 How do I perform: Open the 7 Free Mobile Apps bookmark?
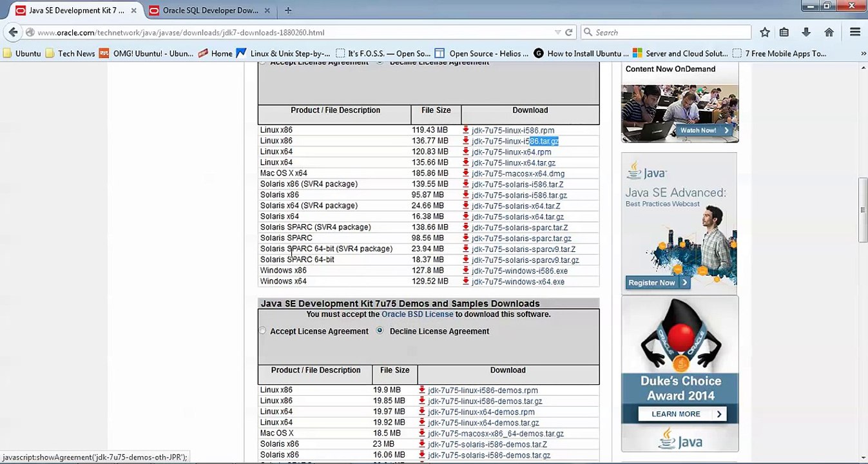click(780, 53)
